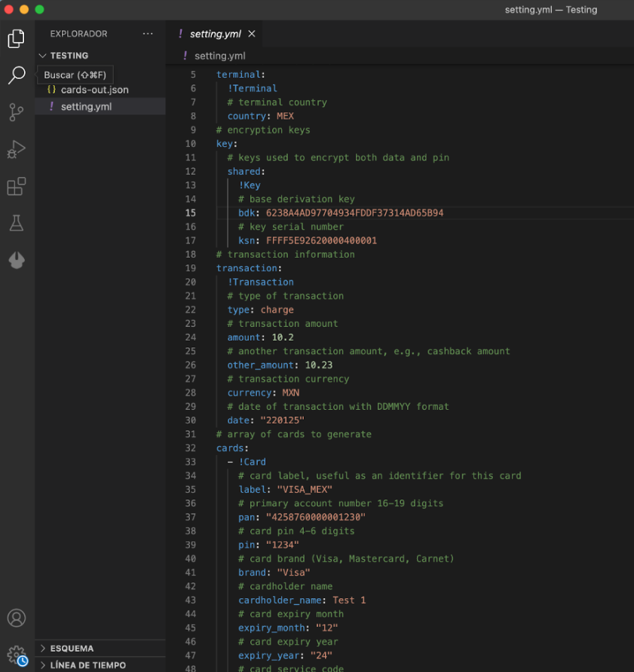Viewport: 634px width, 672px height.
Task: Open the Extensions view icon
Action: (x=17, y=186)
